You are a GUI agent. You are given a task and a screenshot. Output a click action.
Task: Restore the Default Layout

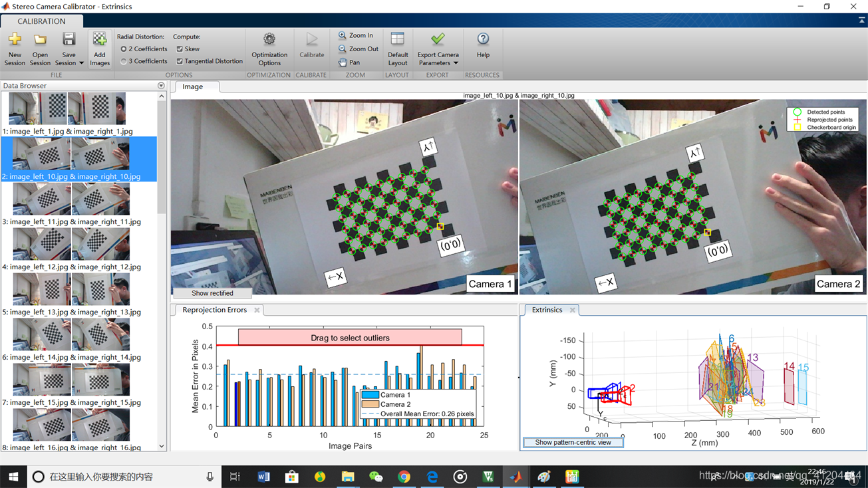398,49
